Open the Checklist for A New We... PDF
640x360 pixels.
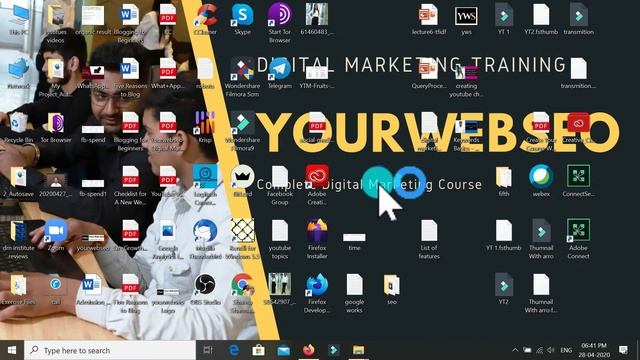(x=130, y=184)
